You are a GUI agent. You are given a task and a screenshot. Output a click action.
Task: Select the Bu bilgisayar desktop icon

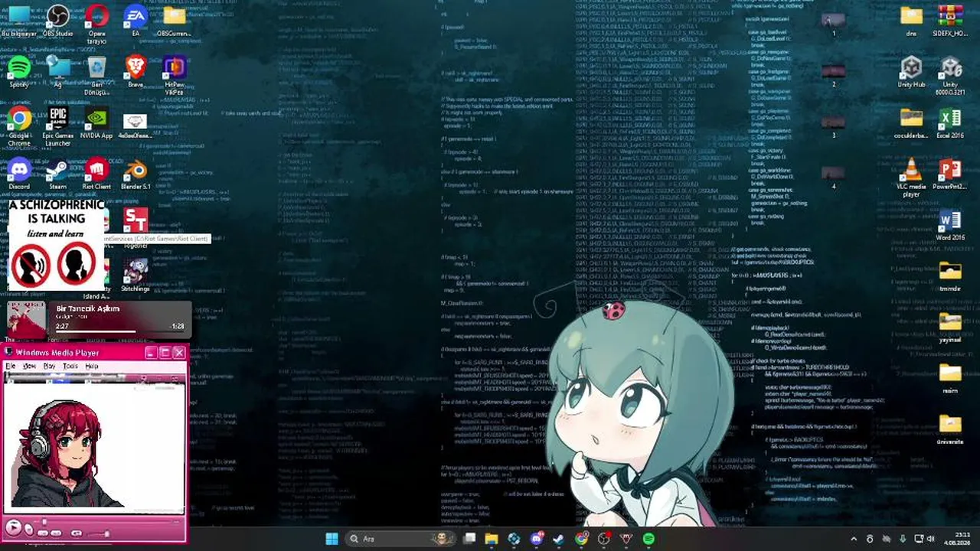pos(19,21)
